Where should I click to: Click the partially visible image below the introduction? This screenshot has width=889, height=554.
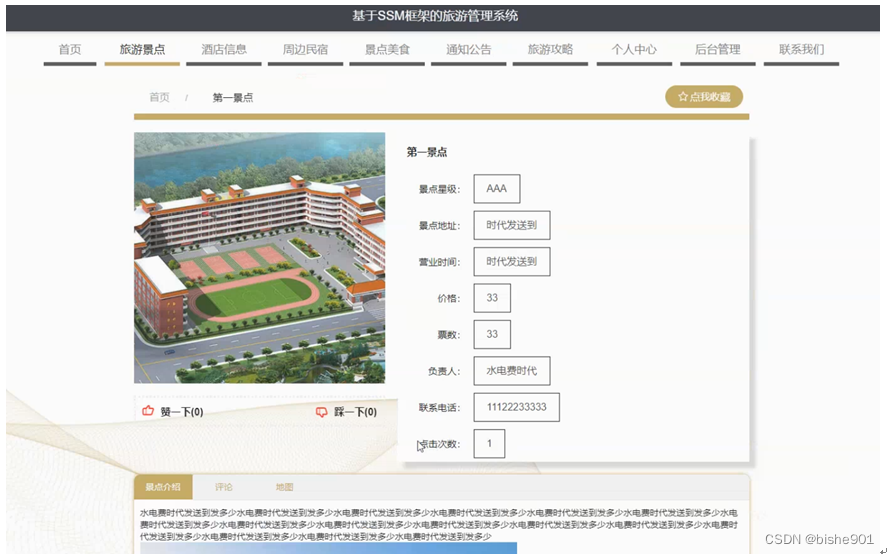tap(328, 548)
